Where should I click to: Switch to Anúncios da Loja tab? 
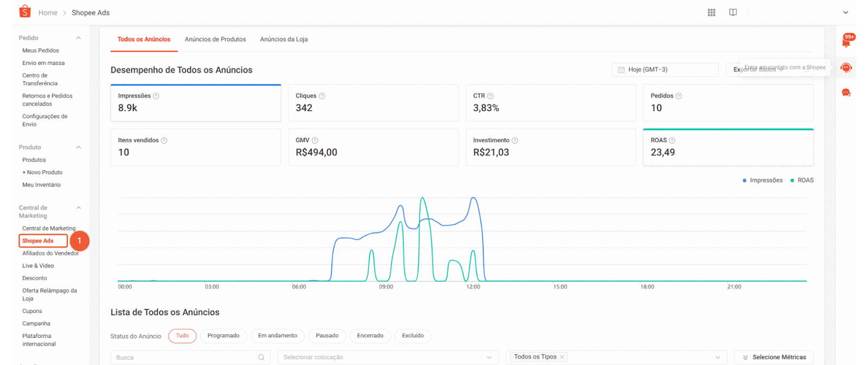click(284, 40)
